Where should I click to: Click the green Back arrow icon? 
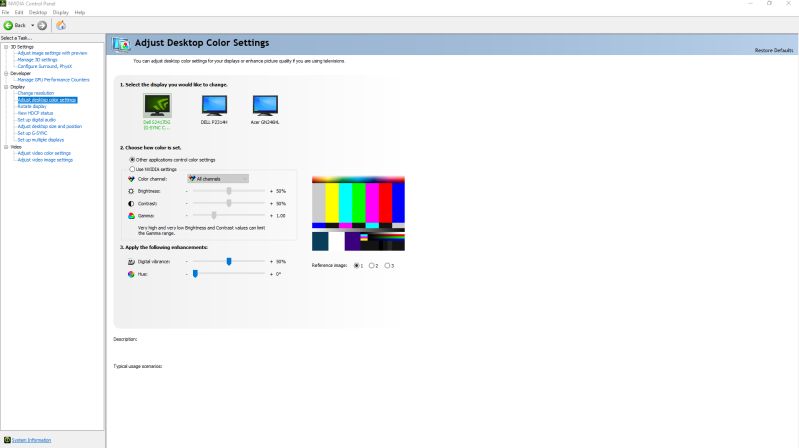coord(8,25)
